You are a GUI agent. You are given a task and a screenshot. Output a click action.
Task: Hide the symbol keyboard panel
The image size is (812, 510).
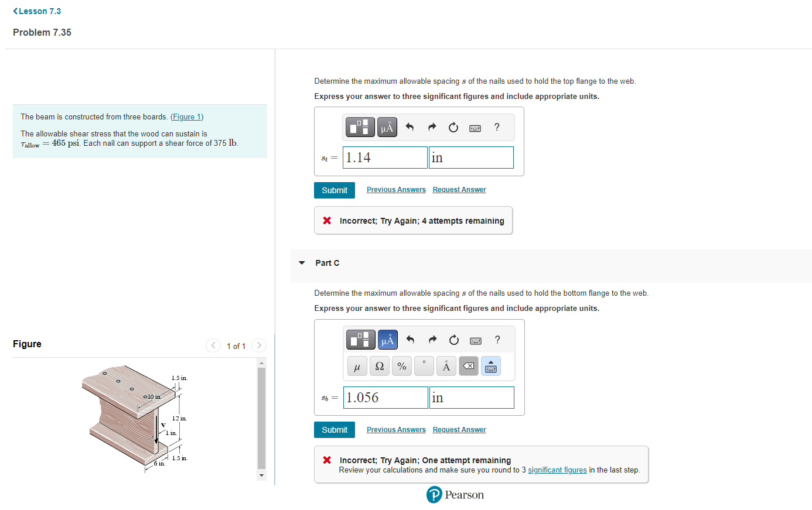(491, 366)
